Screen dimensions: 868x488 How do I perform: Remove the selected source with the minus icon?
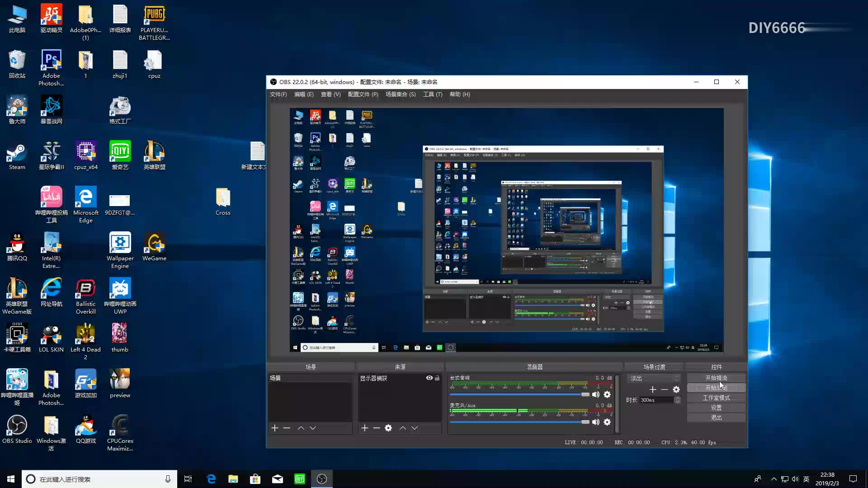click(x=377, y=428)
